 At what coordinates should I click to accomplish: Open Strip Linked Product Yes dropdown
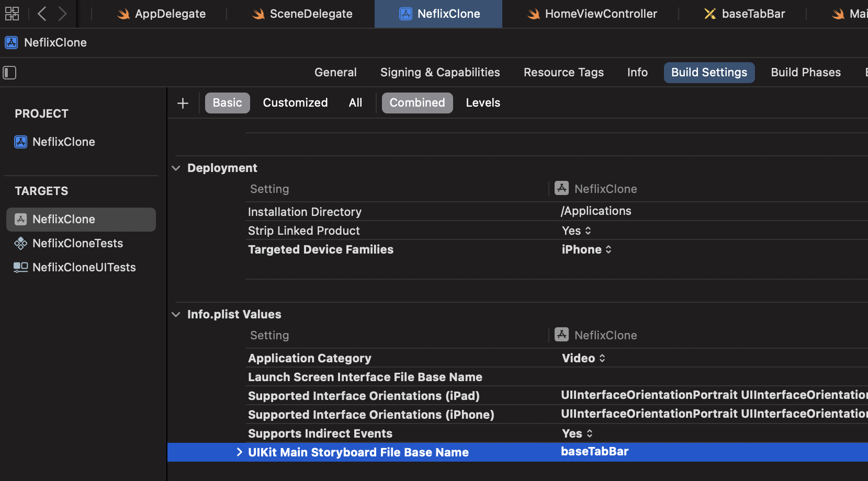(577, 231)
